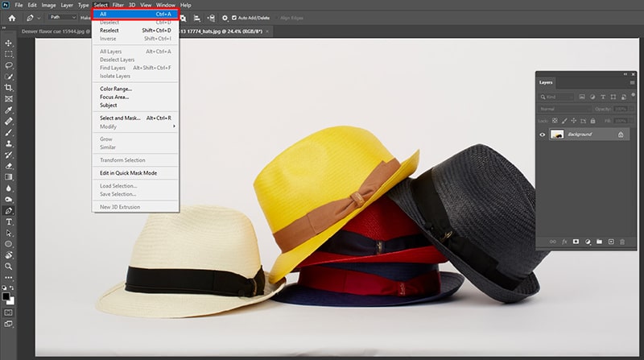This screenshot has width=644, height=360.
Task: Select the Move tool
Action: point(8,43)
